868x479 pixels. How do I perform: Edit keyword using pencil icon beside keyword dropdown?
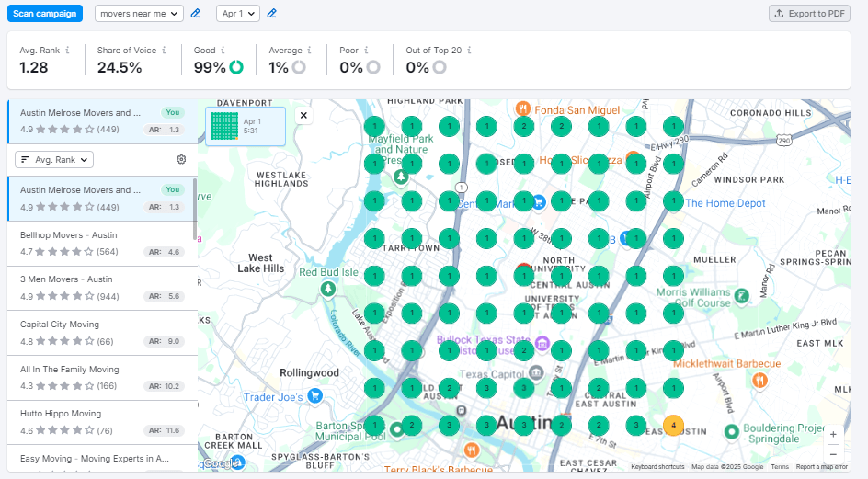[x=196, y=13]
